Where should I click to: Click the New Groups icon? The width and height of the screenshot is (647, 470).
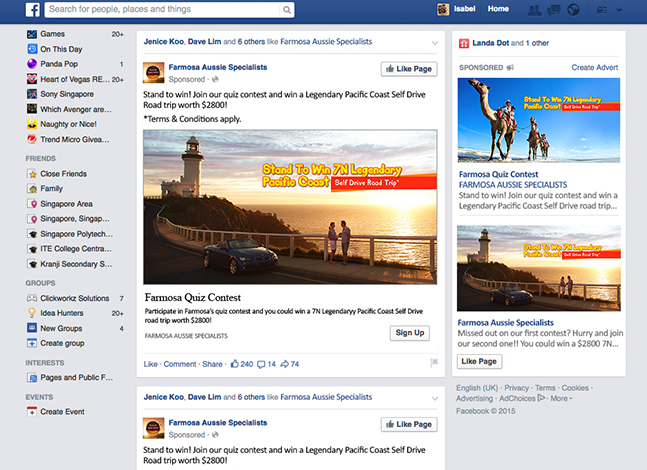click(32, 328)
